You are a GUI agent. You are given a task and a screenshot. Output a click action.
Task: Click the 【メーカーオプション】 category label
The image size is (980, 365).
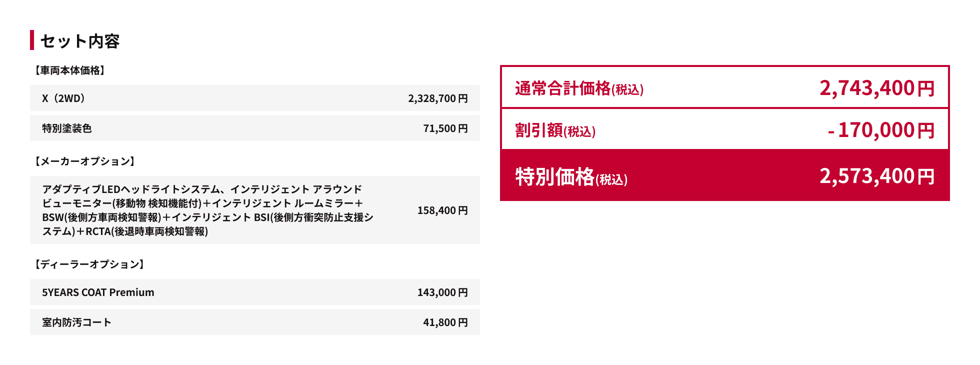pos(84,161)
